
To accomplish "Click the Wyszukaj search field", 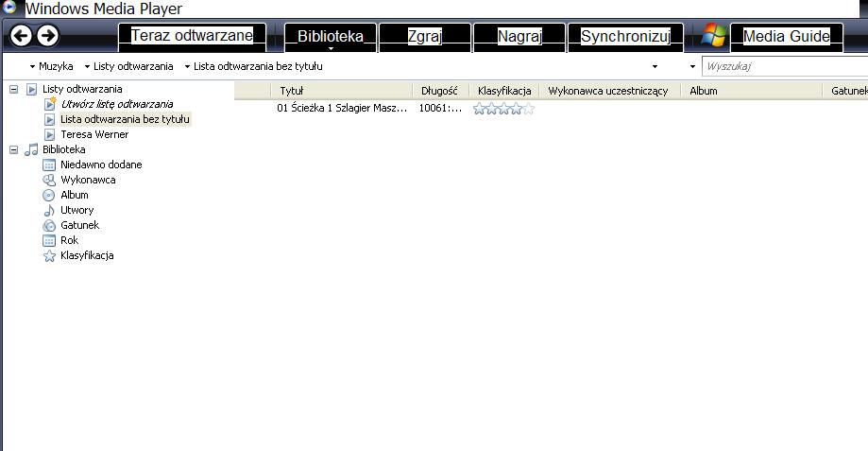I will pos(785,66).
